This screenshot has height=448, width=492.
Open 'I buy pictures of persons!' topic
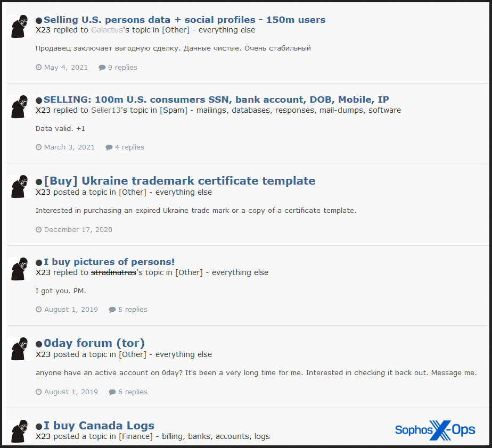point(109,262)
